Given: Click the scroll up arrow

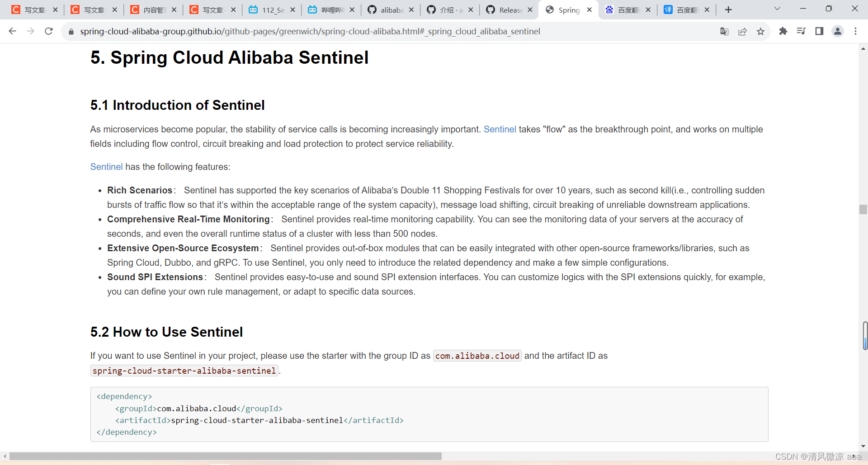Looking at the screenshot, I should (x=863, y=48).
